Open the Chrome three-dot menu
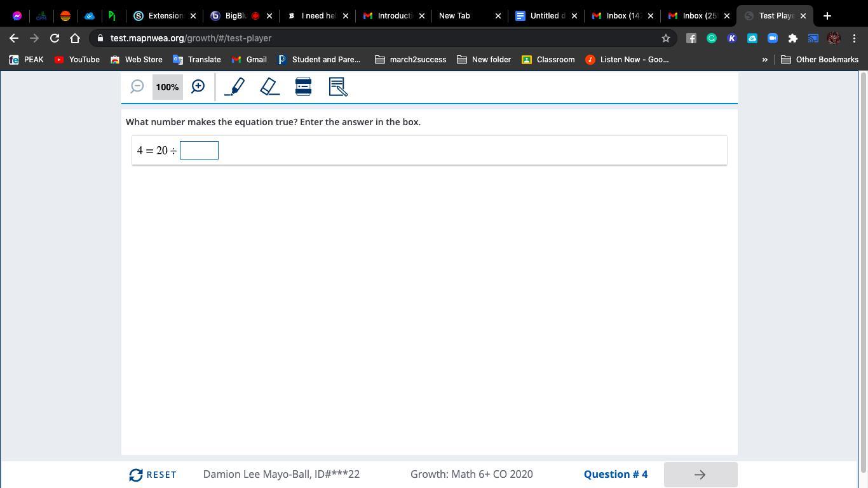 [x=854, y=38]
